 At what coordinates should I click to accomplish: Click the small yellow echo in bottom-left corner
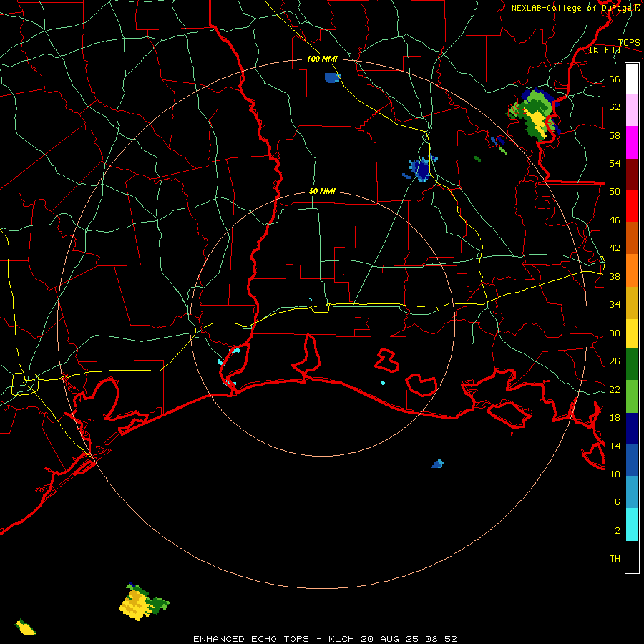[26, 627]
